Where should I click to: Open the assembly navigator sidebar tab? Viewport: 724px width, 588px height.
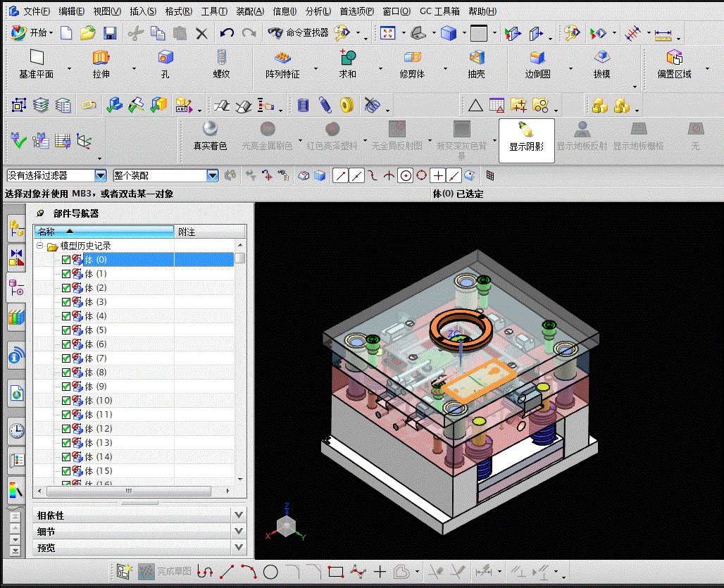tap(16, 229)
